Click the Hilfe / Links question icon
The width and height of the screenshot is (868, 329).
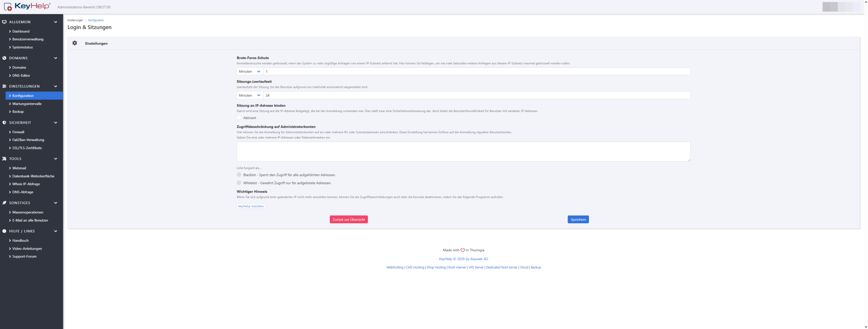click(x=4, y=231)
